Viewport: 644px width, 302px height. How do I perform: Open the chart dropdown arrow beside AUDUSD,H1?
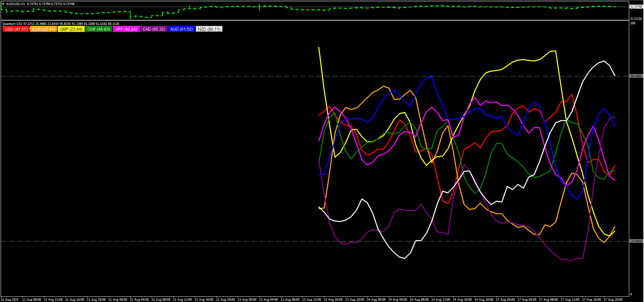pyautogui.click(x=3, y=4)
